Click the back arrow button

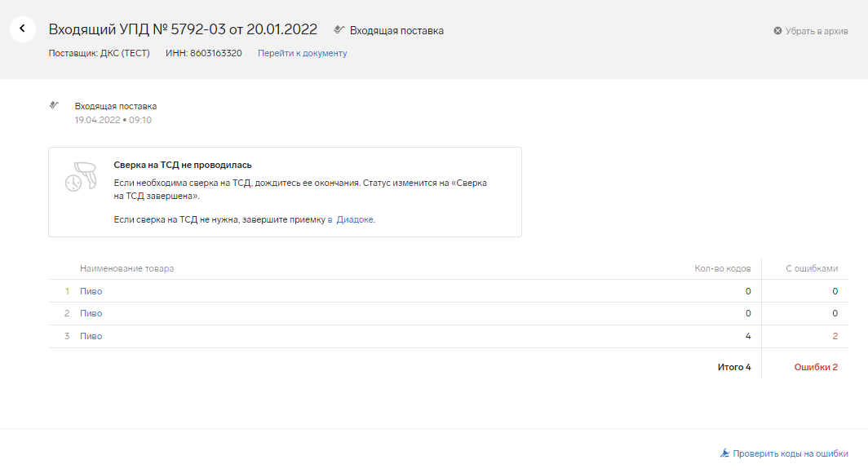click(x=23, y=29)
